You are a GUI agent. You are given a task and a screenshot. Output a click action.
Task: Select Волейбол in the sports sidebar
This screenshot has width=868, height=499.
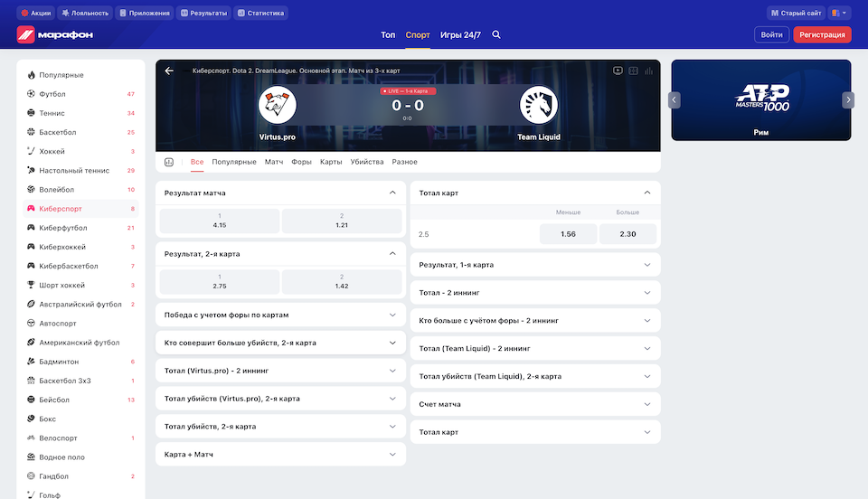(80, 189)
